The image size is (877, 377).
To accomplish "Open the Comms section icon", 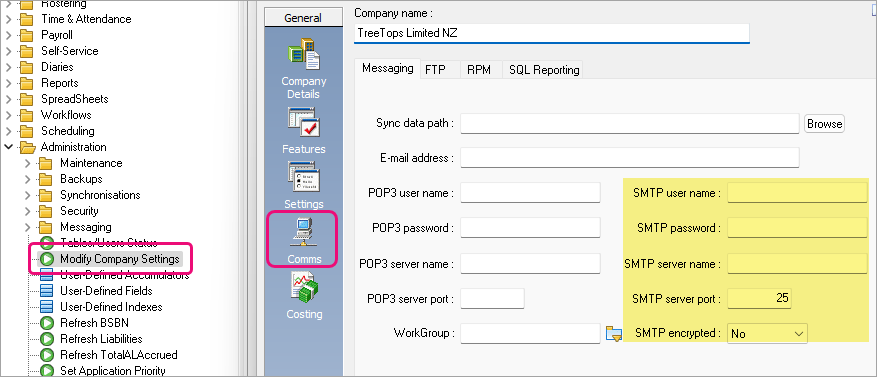I will point(304,232).
